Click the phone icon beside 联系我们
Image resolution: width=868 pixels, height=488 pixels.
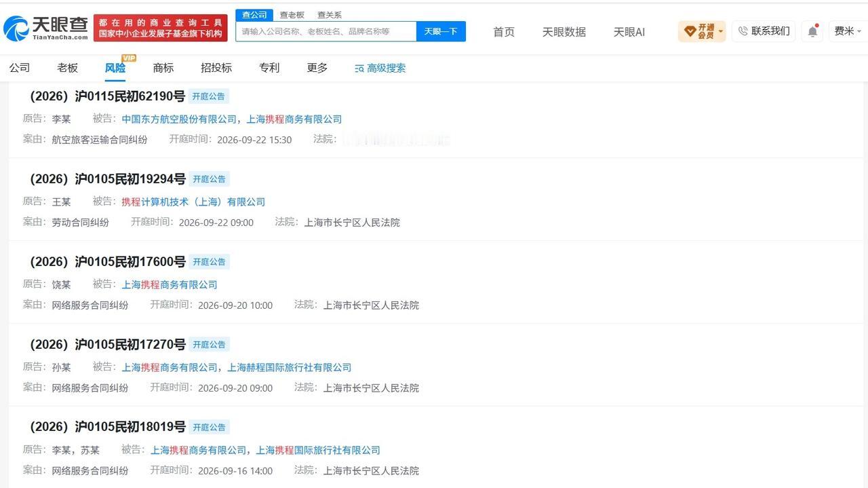743,31
